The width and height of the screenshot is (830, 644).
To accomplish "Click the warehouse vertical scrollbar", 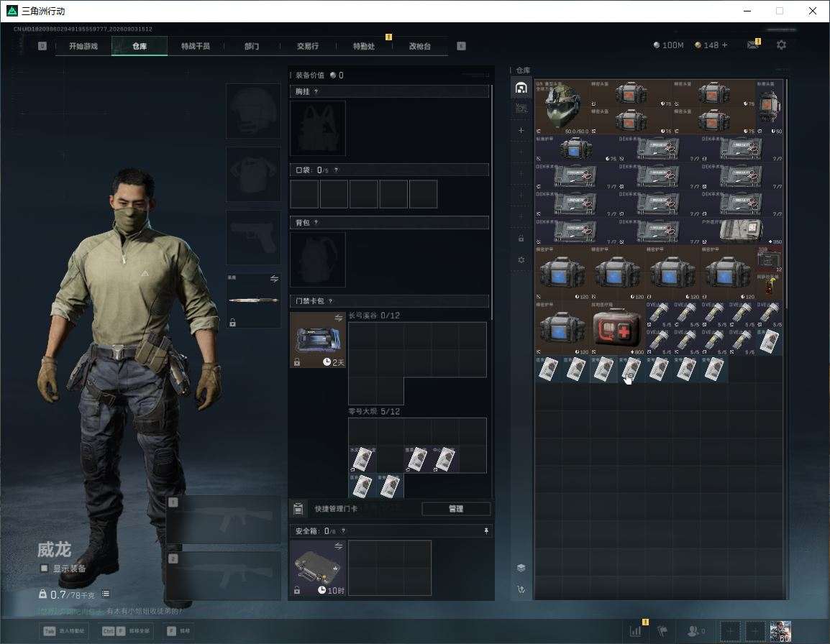I will coord(786,193).
